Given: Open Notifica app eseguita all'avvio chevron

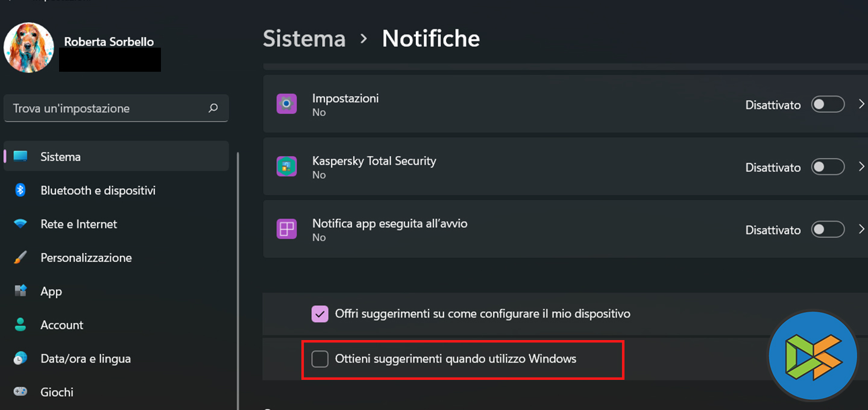Looking at the screenshot, I should [x=861, y=230].
